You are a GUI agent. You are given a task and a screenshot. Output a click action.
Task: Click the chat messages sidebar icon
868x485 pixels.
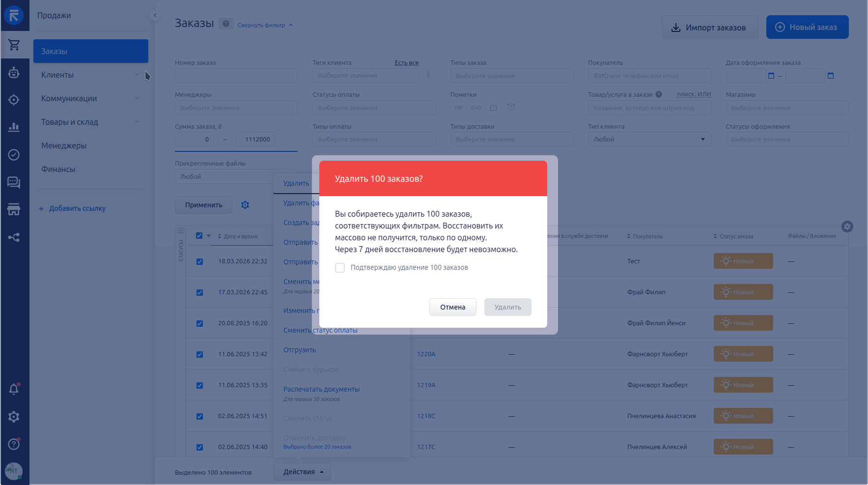pyautogui.click(x=14, y=182)
